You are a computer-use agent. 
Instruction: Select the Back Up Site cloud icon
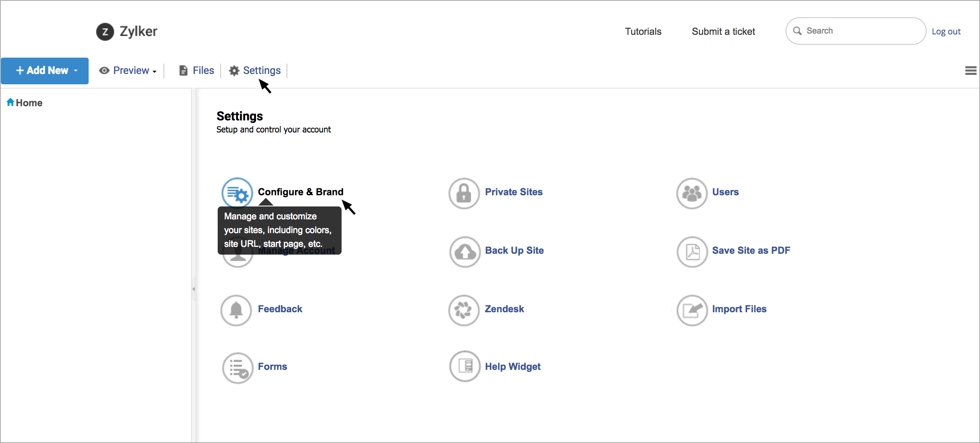tap(465, 252)
